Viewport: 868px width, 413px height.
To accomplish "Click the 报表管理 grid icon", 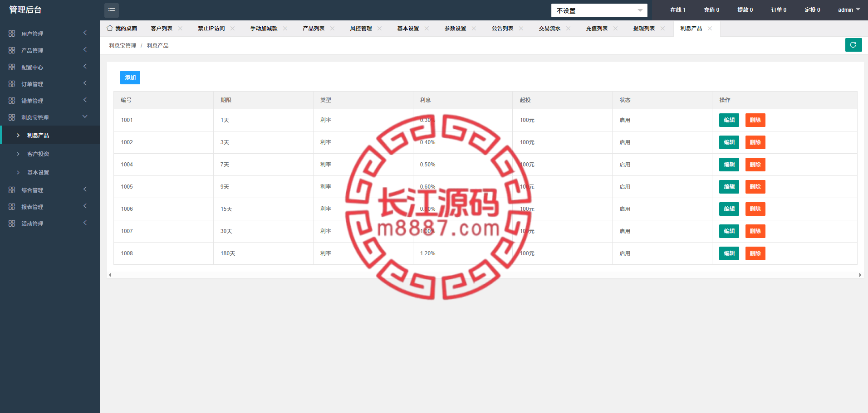I will 12,207.
